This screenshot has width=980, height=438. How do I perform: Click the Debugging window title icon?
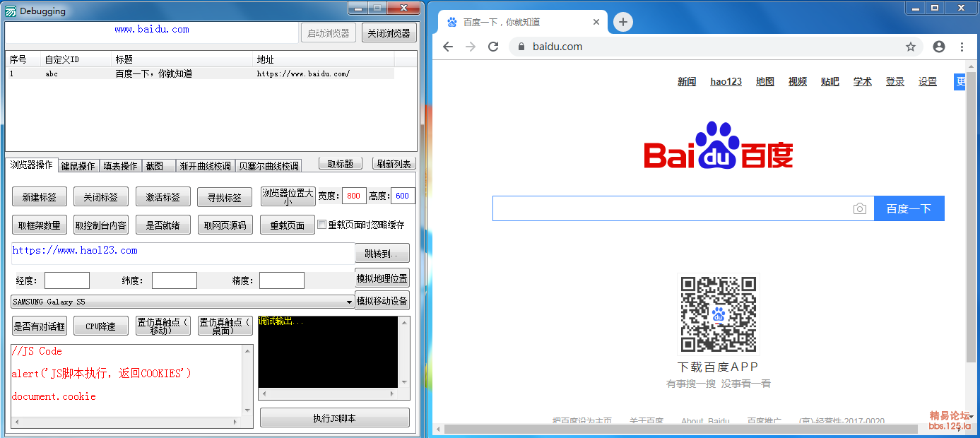[11, 11]
